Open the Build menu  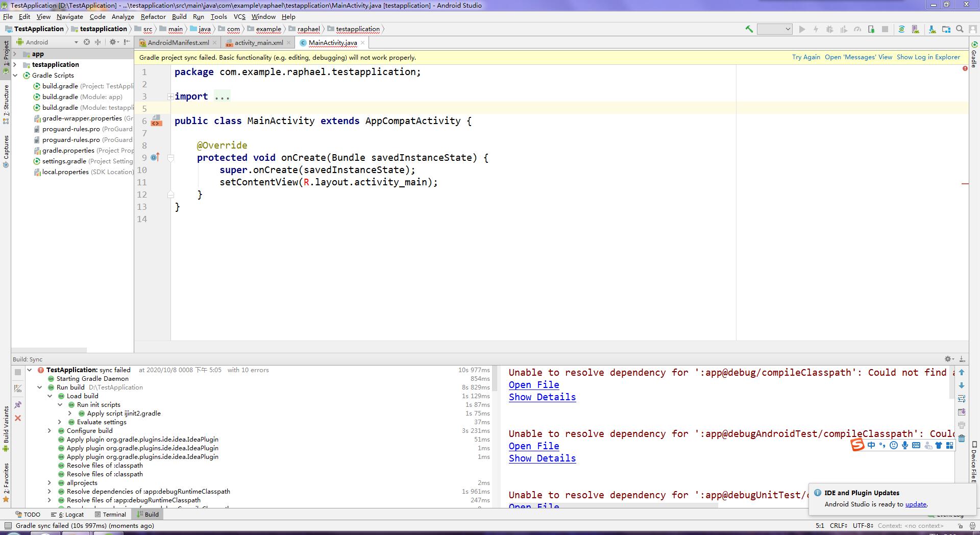coord(179,16)
